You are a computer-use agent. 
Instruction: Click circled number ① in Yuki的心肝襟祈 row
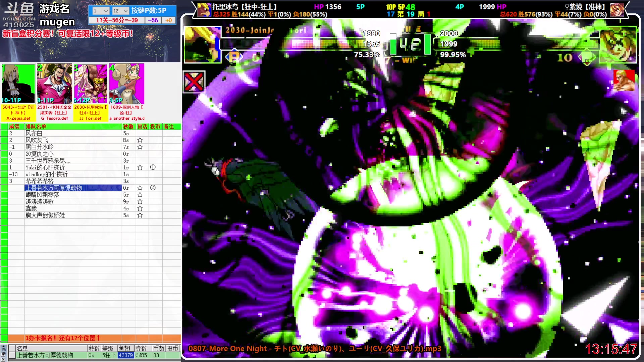click(x=153, y=167)
